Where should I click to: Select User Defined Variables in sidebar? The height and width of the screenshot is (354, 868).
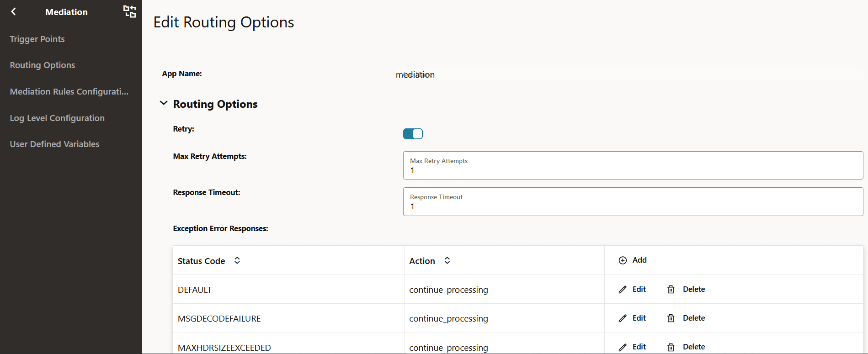point(54,144)
